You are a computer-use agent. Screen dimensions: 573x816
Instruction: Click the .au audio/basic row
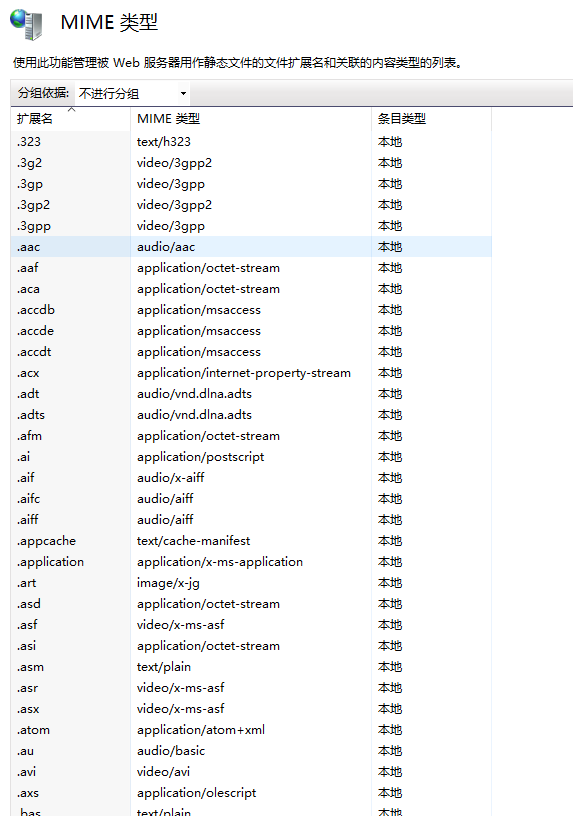tap(251, 750)
